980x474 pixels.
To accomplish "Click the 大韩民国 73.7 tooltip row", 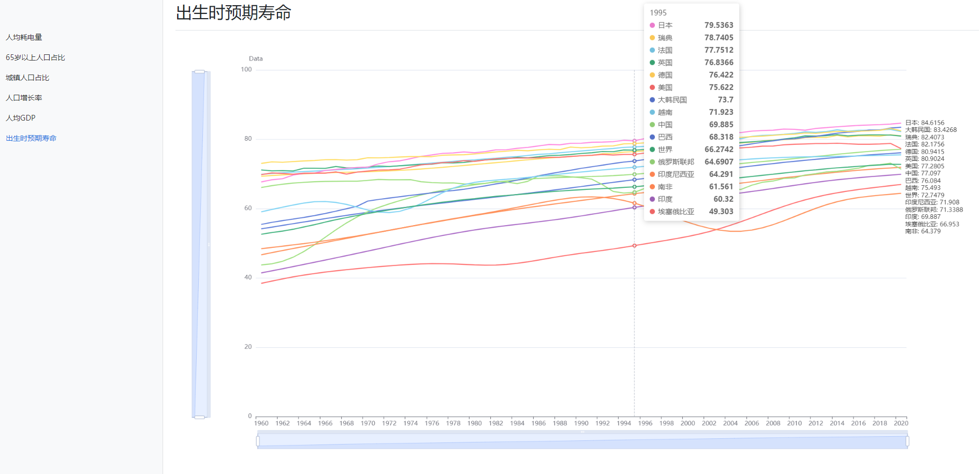I will coord(692,100).
